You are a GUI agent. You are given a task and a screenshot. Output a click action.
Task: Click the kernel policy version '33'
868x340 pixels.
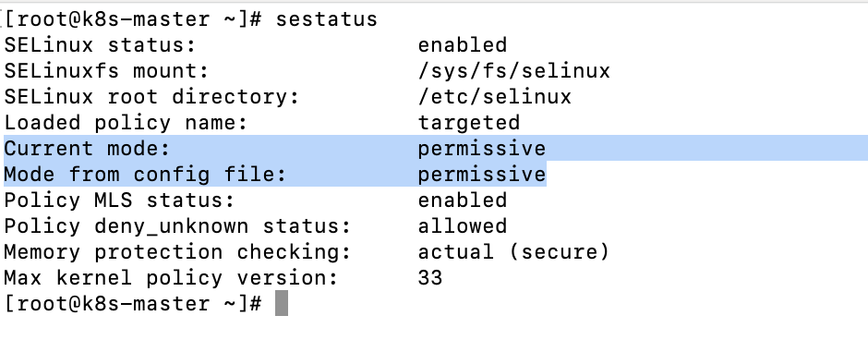(x=430, y=277)
